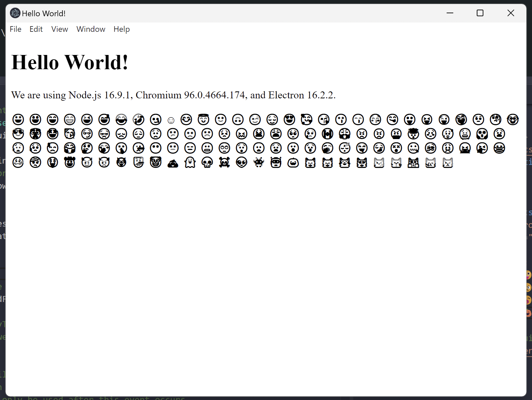Select the thermometer sick face emoji
532x400 pixels.
[18, 162]
